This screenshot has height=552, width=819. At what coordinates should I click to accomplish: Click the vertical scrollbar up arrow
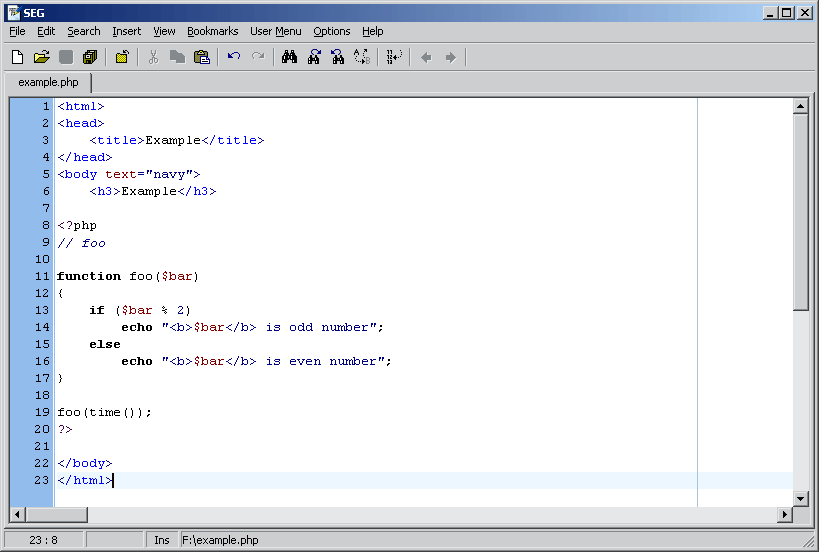(800, 106)
